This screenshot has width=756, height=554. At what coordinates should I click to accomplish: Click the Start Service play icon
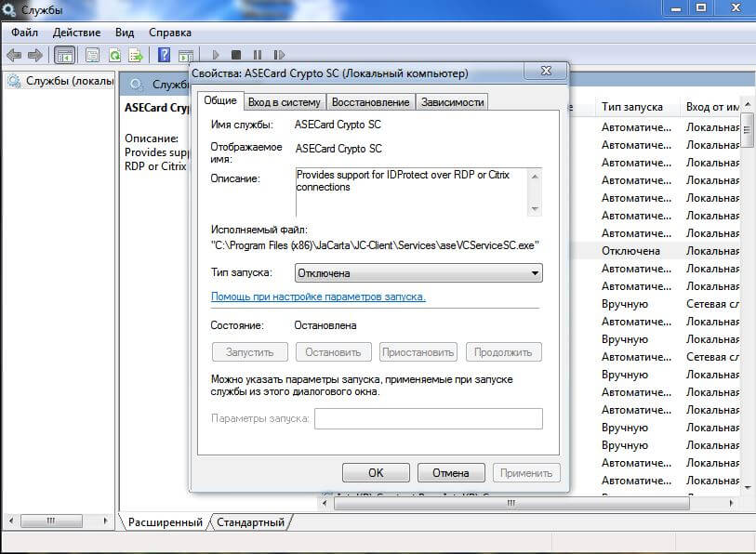(216, 55)
